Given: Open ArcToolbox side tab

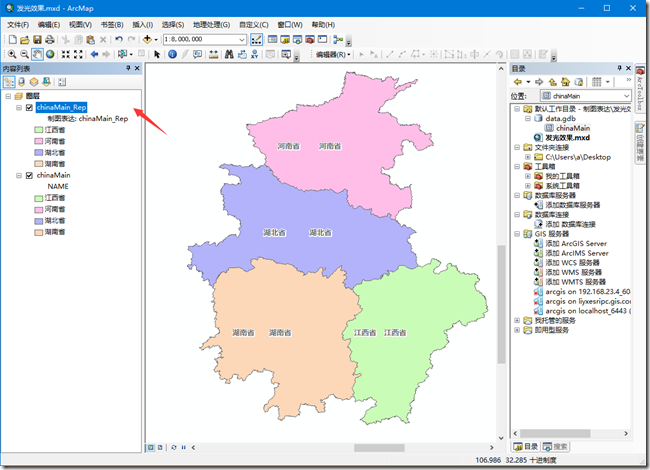Looking at the screenshot, I should [640, 89].
